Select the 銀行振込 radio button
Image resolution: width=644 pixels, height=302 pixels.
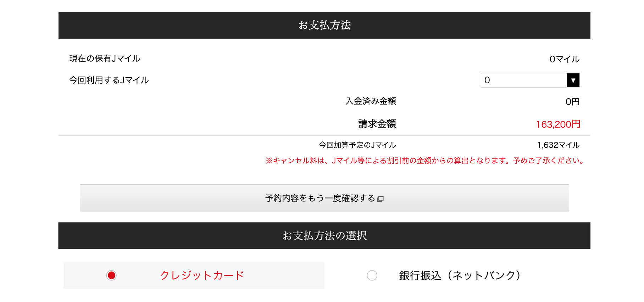coord(372,275)
